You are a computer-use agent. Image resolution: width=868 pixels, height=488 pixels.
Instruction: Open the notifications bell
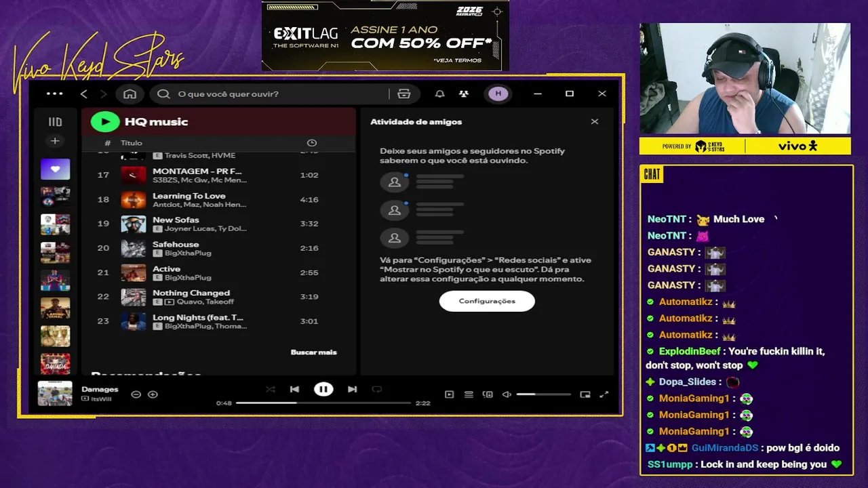click(x=439, y=94)
